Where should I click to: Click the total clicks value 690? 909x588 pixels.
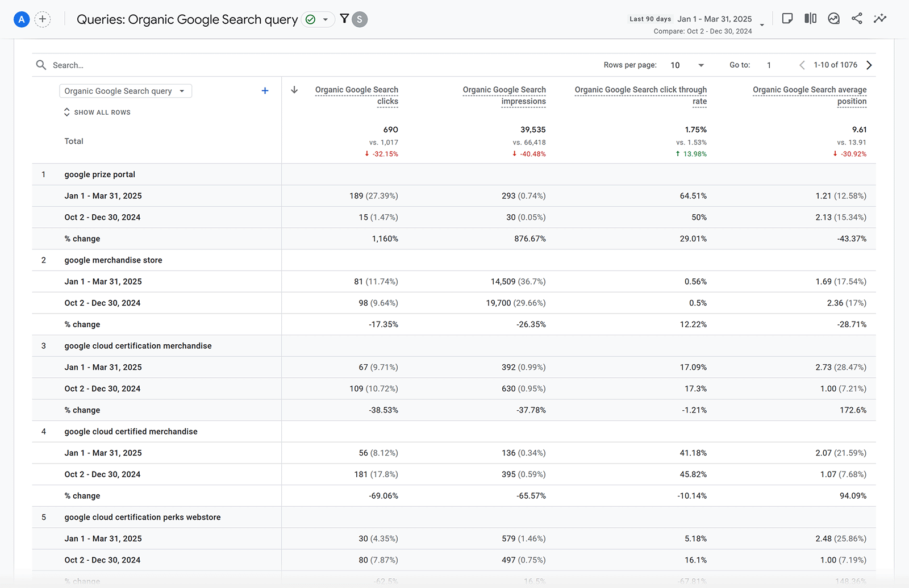click(390, 130)
